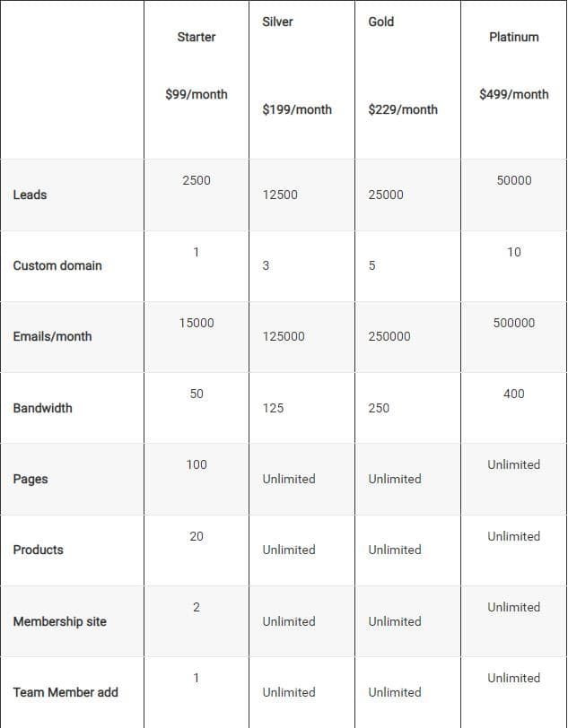
Task: Select the Platinum plan heading
Action: (x=513, y=37)
